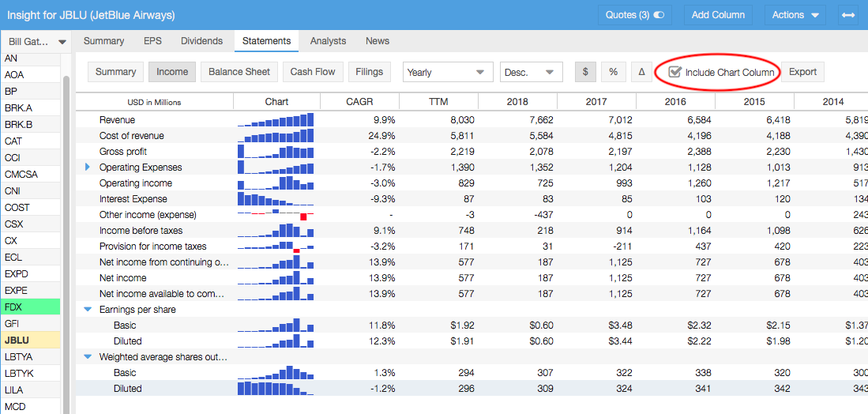Open the Actions dropdown menu
The width and height of the screenshot is (868, 414).
tap(795, 15)
